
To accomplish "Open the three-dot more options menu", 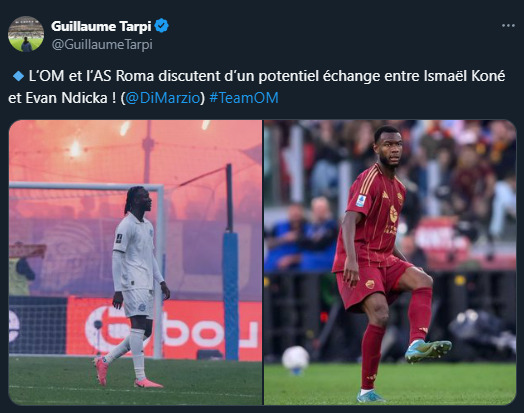I will click(508, 26).
